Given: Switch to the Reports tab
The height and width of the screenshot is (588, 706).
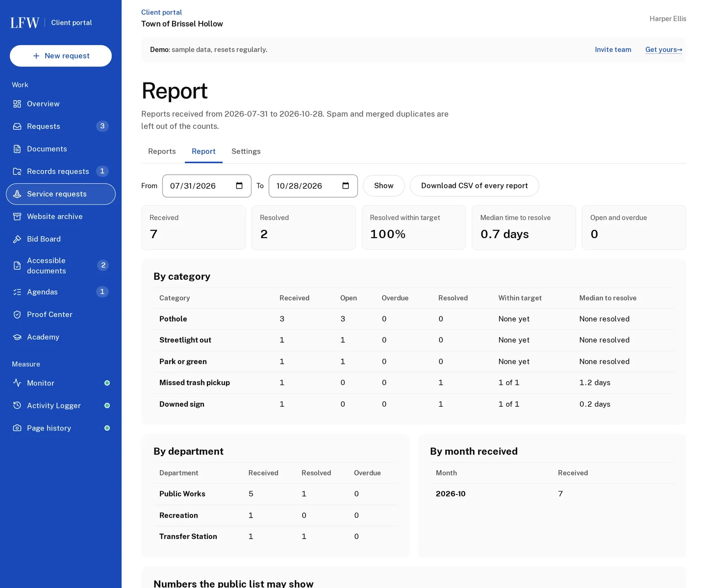Looking at the screenshot, I should tap(162, 151).
